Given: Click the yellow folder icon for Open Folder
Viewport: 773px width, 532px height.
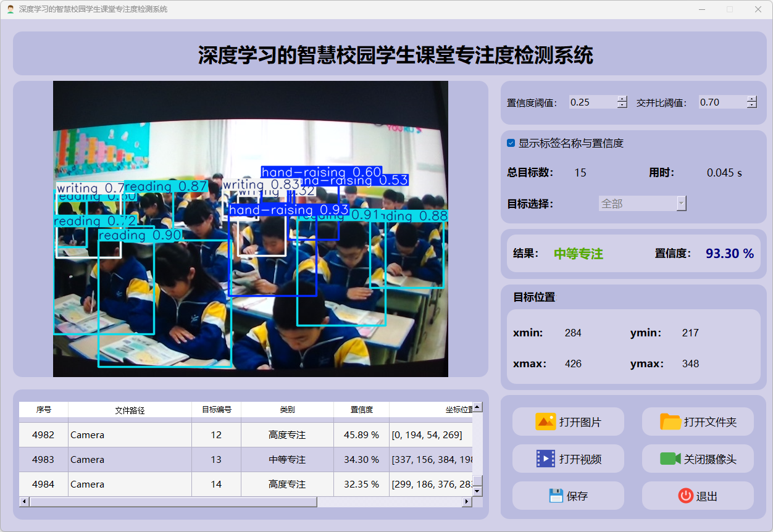Looking at the screenshot, I should (x=670, y=422).
